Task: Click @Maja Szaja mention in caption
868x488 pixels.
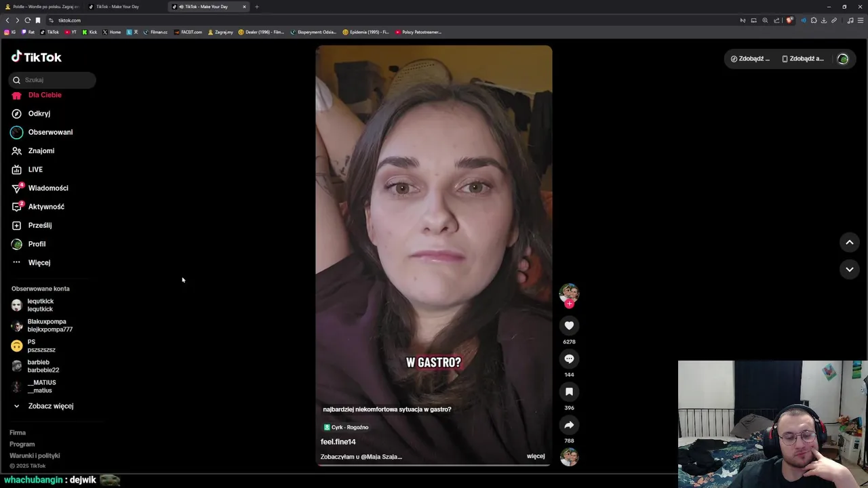Action: pyautogui.click(x=381, y=457)
